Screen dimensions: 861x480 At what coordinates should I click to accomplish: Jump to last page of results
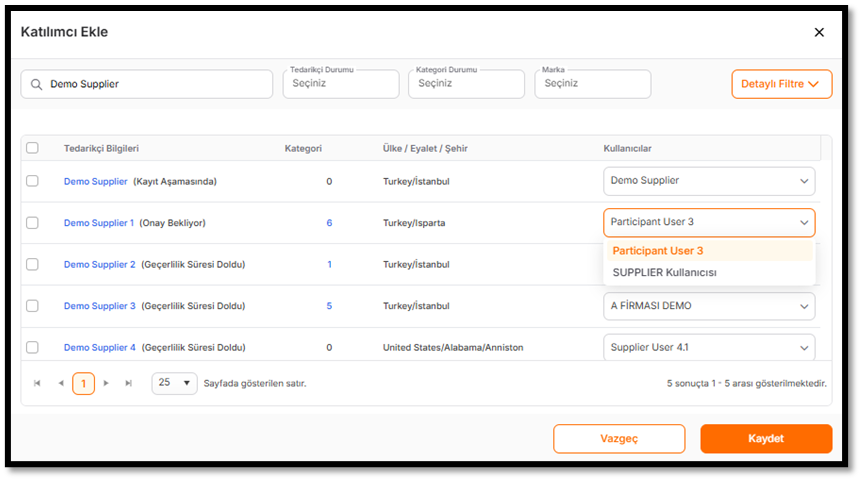(x=128, y=383)
